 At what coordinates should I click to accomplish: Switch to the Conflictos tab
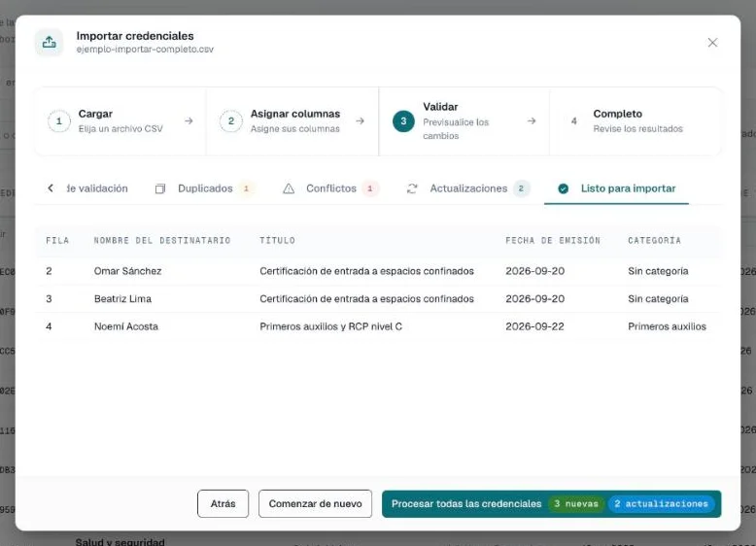pos(330,188)
